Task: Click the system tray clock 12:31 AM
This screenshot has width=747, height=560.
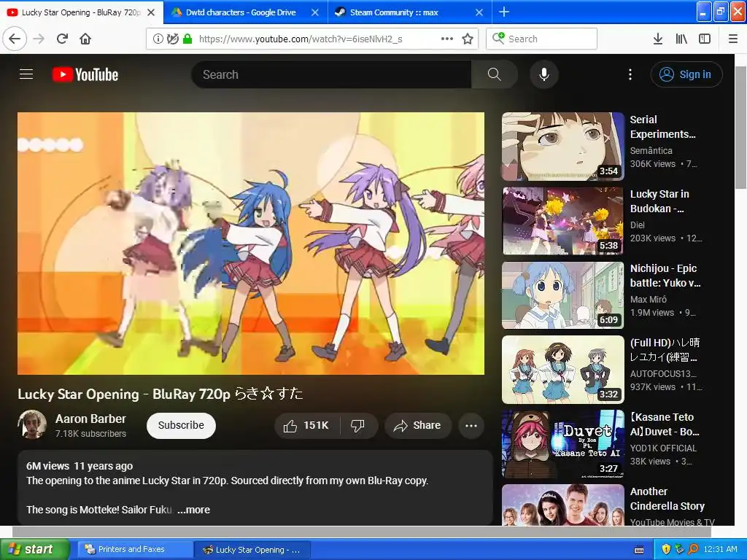Action: point(720,549)
